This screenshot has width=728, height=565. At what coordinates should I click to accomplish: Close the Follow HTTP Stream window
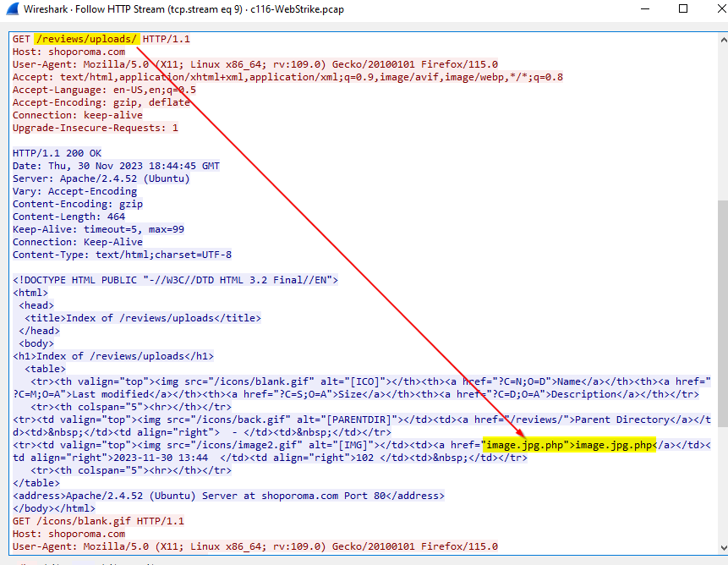coord(722,8)
